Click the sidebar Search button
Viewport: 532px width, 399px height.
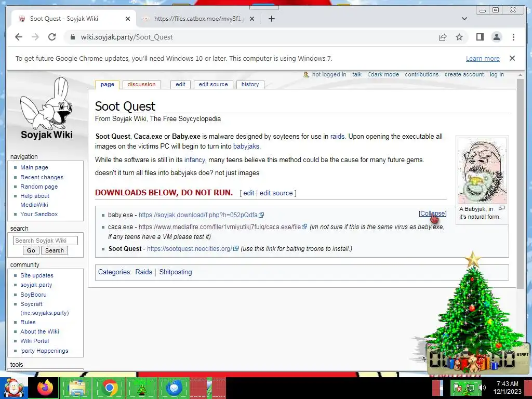pyautogui.click(x=54, y=250)
